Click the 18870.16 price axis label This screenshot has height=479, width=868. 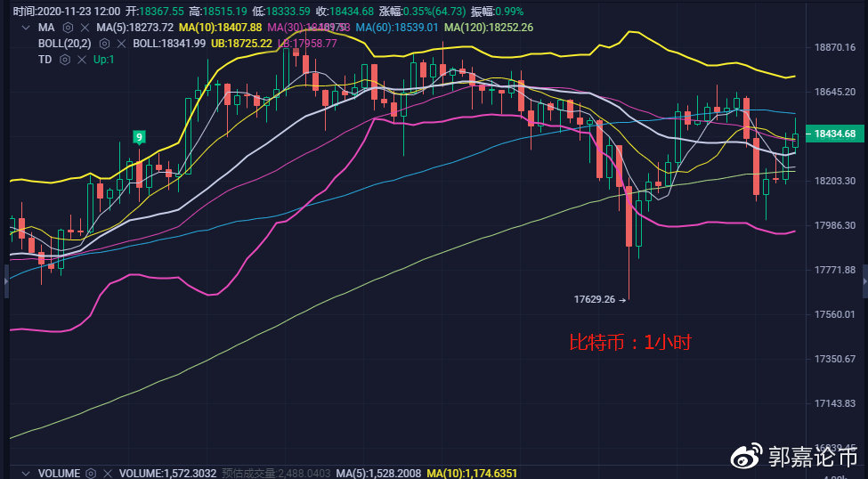pyautogui.click(x=835, y=47)
